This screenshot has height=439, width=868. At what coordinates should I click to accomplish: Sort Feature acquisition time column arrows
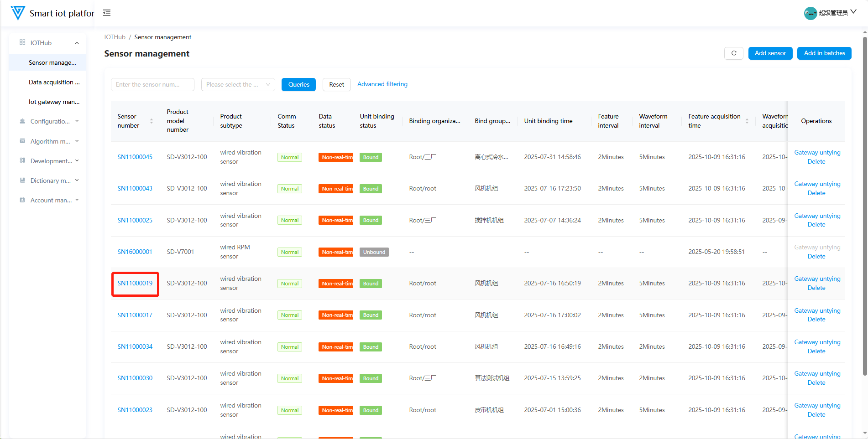(747, 121)
